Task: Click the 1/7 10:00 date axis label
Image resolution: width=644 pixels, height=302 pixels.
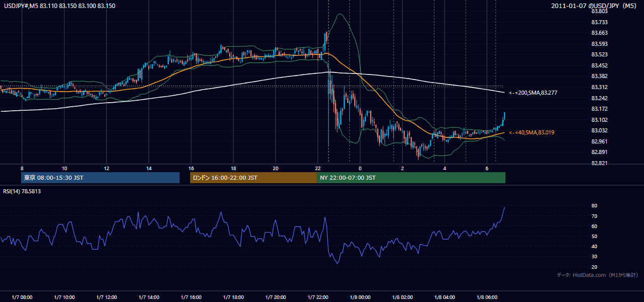Action: pyautogui.click(x=65, y=297)
